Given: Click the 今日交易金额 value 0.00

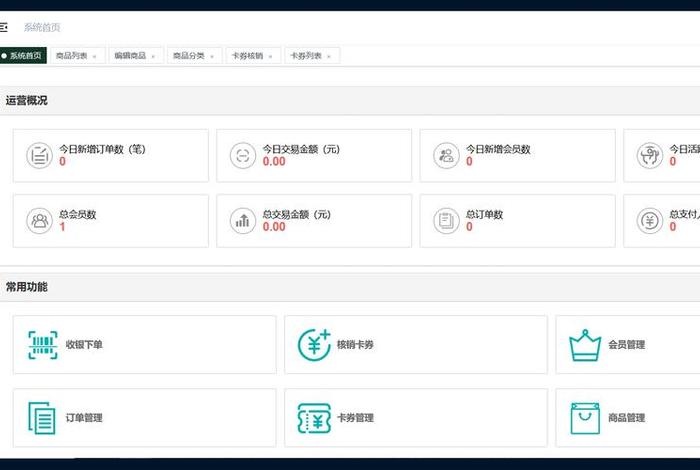Looking at the screenshot, I should (274, 162).
